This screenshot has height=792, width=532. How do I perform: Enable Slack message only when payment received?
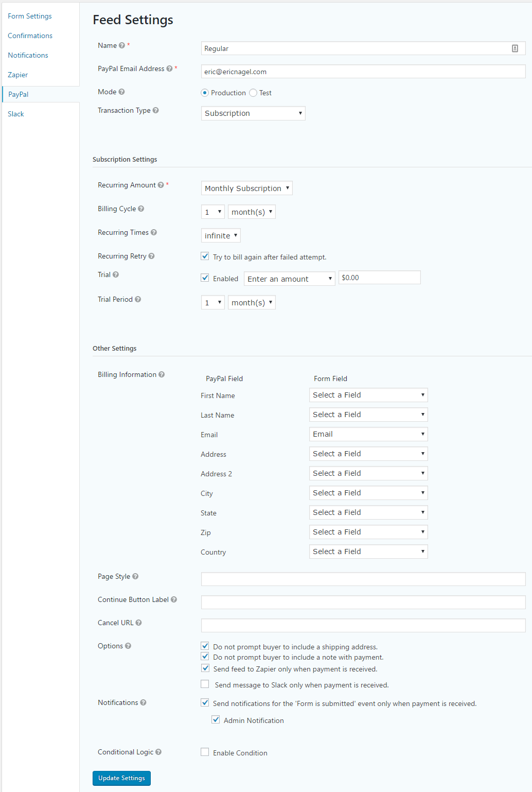coord(205,684)
